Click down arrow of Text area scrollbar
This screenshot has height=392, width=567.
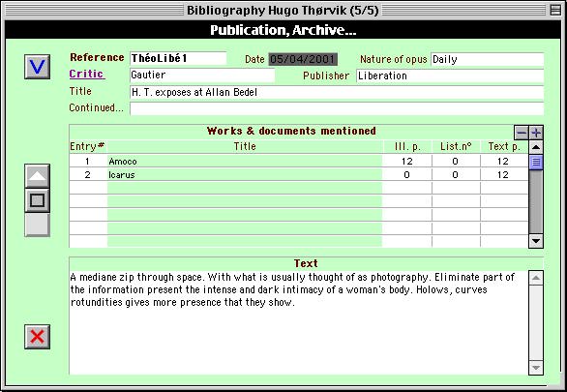tap(536, 368)
